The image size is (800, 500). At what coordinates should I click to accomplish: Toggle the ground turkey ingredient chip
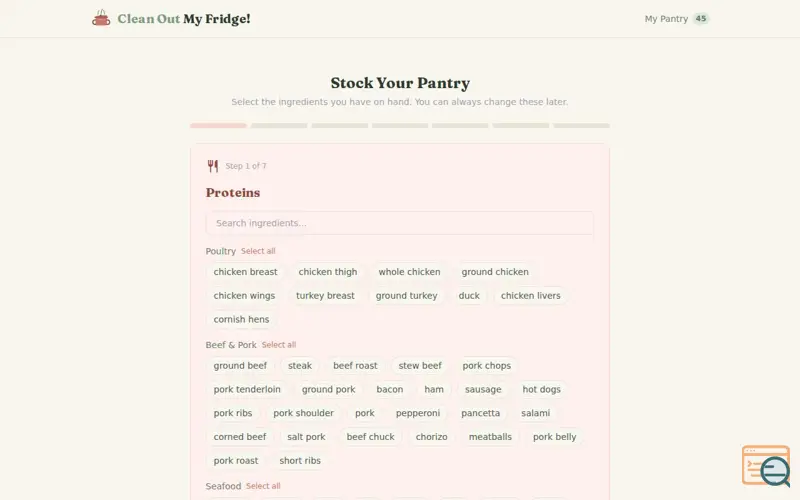[406, 296]
